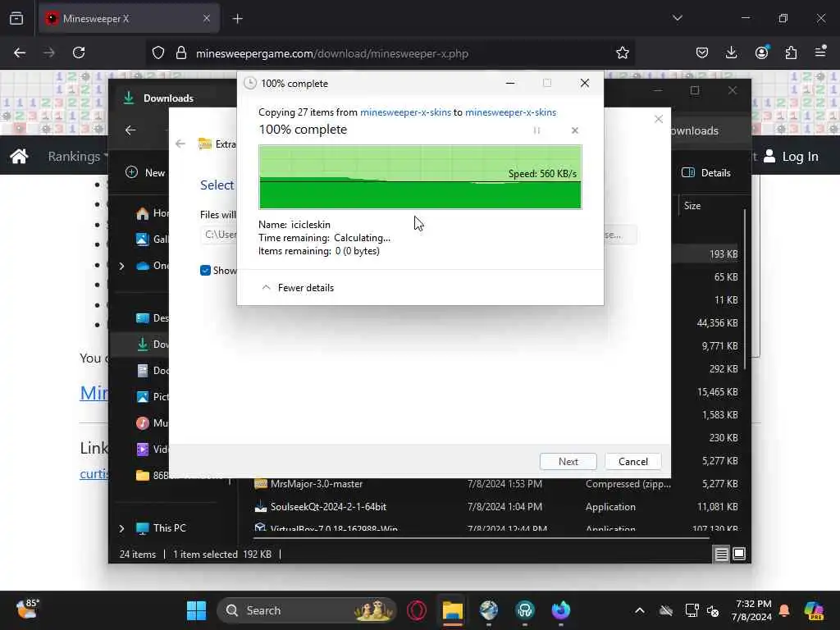Reload the Minesweeper X page
The width and height of the screenshot is (840, 630).
click(79, 52)
